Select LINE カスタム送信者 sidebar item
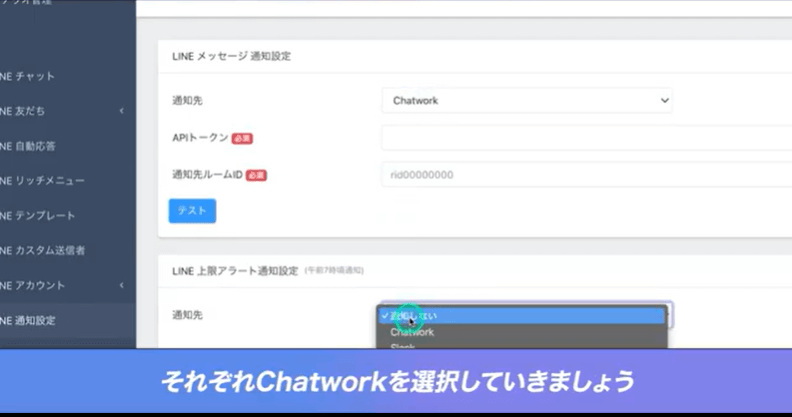The image size is (792, 417). tap(44, 250)
